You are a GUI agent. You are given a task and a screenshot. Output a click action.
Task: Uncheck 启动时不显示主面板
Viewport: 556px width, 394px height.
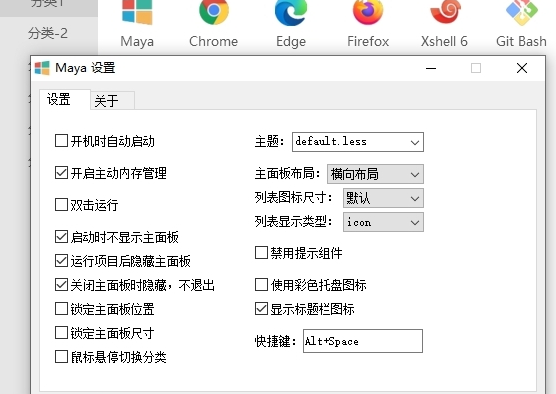point(61,237)
